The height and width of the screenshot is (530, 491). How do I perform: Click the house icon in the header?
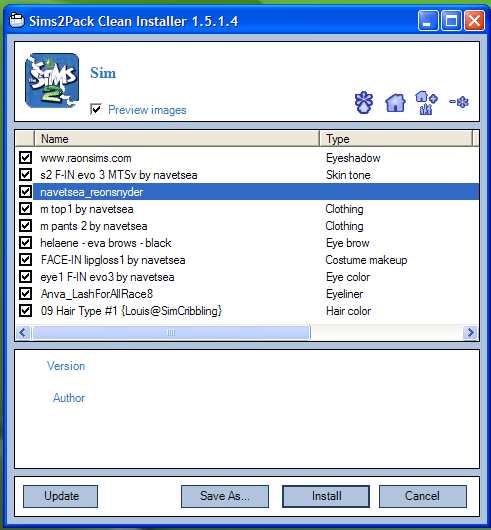(395, 103)
